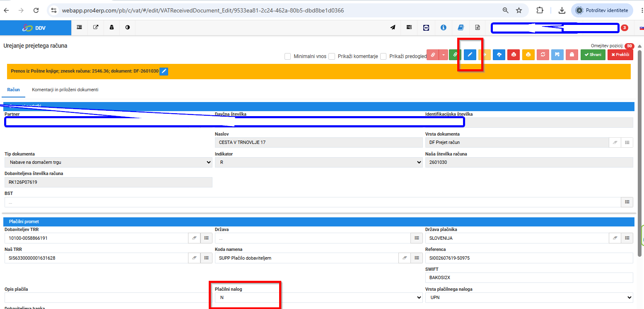Open Komentarji in priloženi dokumenti tab
Screen dimensions: 644x309
point(65,90)
